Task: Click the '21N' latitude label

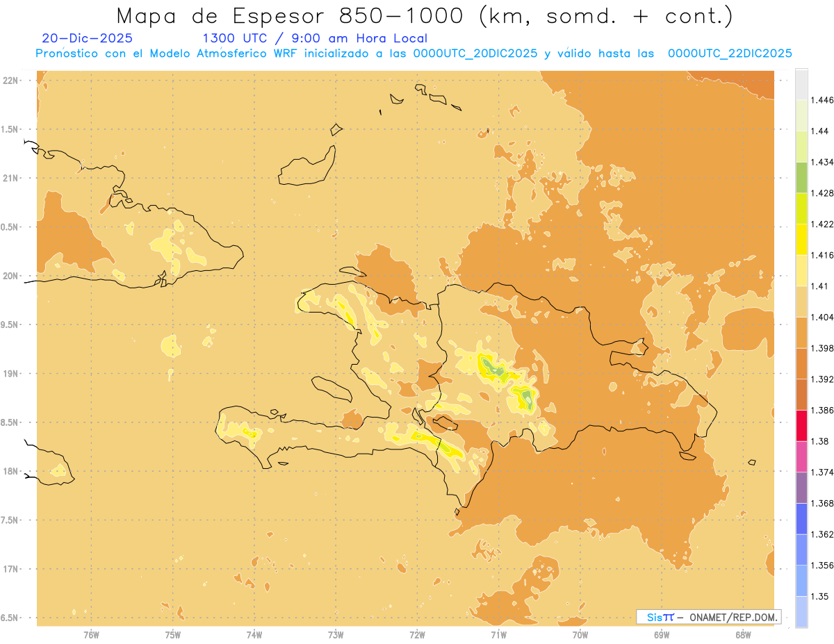Action: [11, 178]
